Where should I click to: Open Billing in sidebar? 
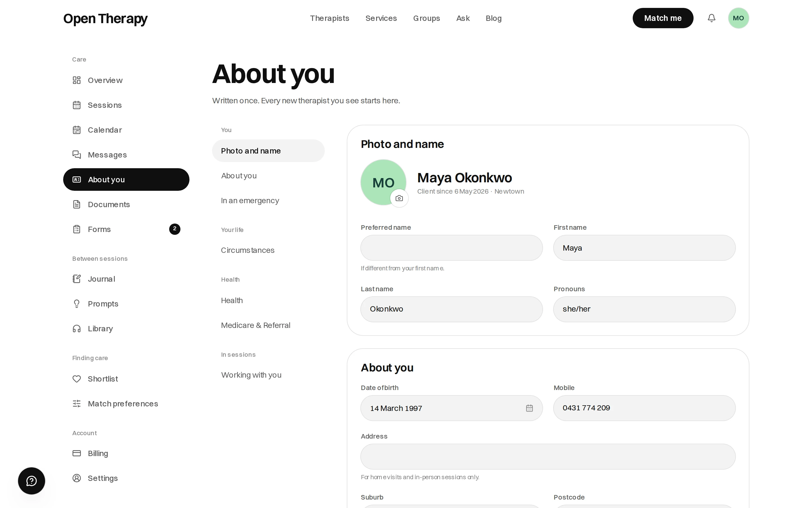[126, 453]
